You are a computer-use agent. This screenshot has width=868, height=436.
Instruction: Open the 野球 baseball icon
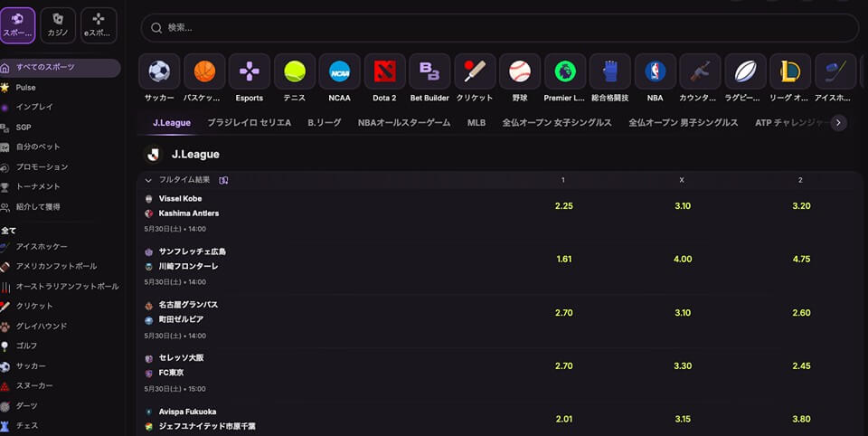tap(520, 71)
